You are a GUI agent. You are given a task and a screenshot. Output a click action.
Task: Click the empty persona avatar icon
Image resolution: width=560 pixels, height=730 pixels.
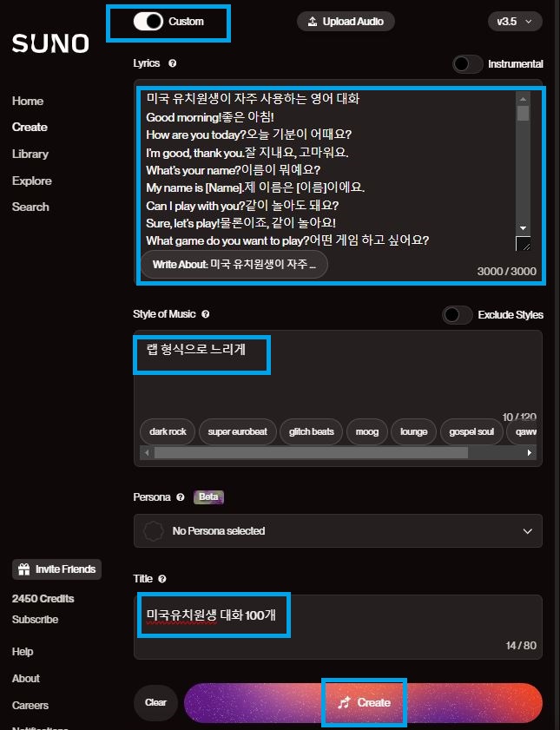click(x=154, y=530)
